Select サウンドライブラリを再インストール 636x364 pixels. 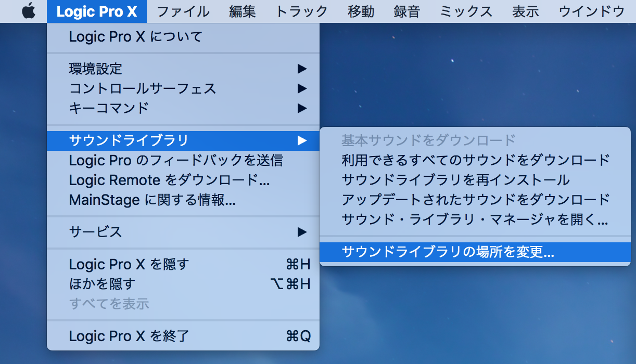(455, 180)
